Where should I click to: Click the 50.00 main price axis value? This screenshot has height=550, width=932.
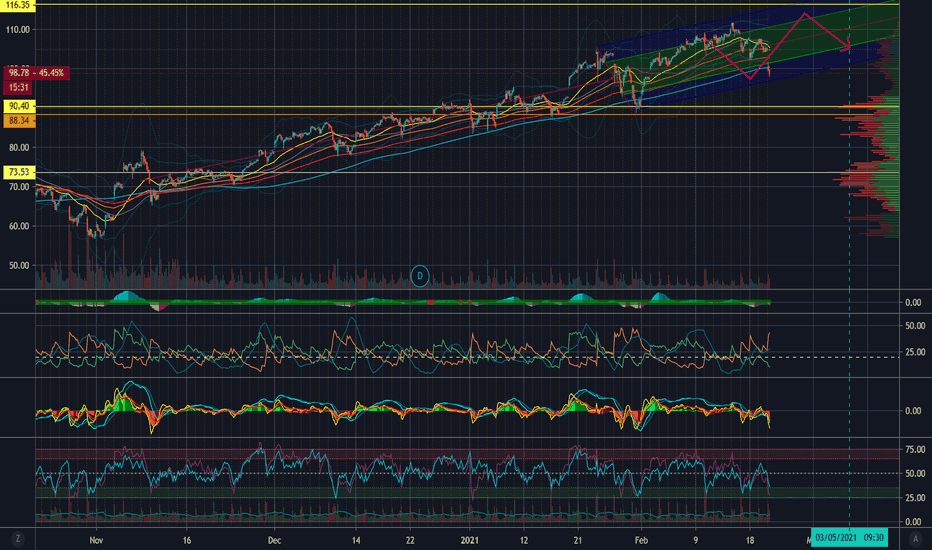20,266
